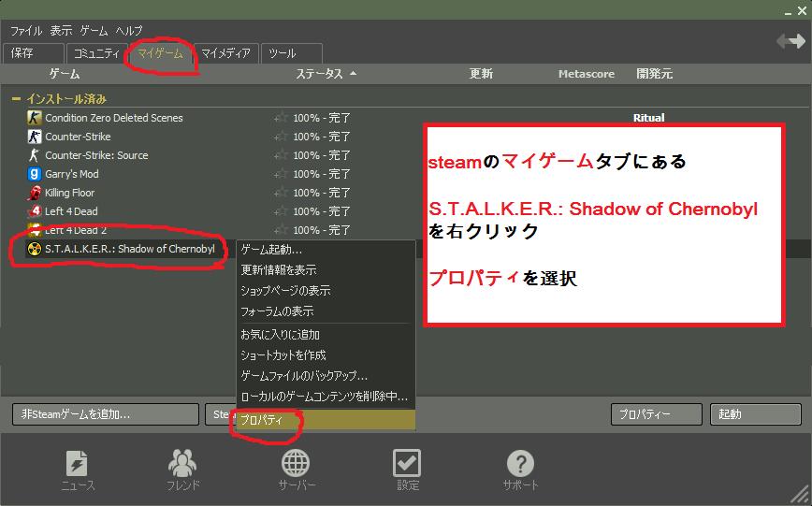This screenshot has width=812, height=506.
Task: Click the Left 4 Dead game icon
Action: 35,210
